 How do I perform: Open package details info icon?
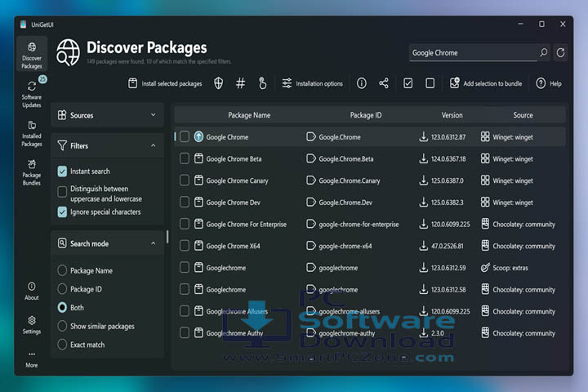(x=362, y=83)
